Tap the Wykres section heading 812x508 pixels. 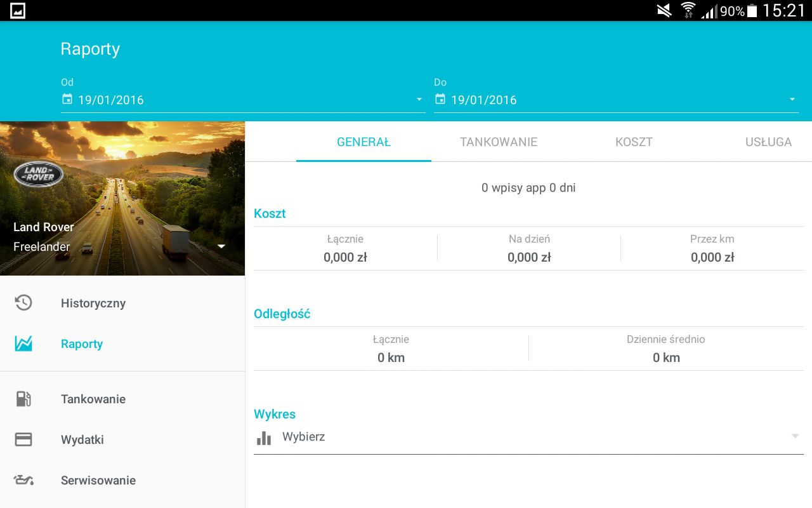pyautogui.click(x=275, y=414)
